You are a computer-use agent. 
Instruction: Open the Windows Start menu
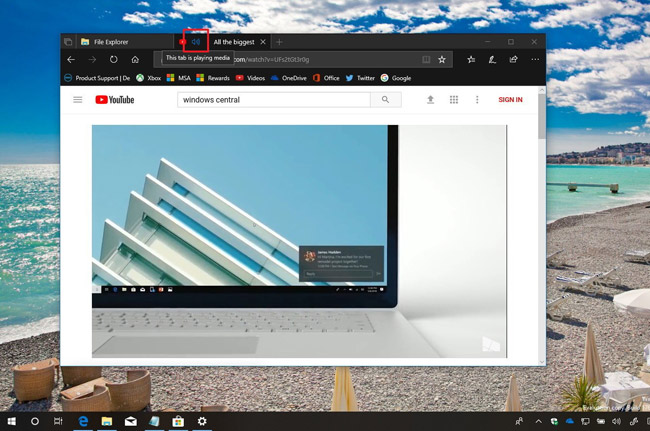(12, 421)
